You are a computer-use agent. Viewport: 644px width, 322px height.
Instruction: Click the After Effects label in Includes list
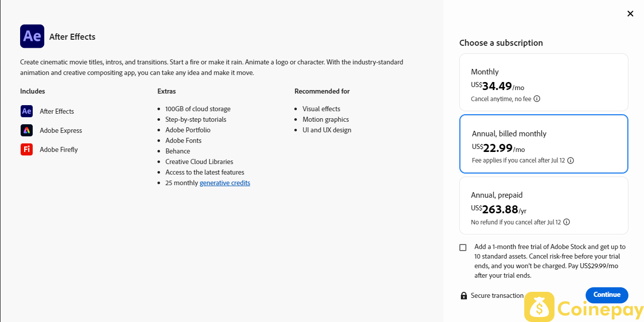(x=57, y=111)
